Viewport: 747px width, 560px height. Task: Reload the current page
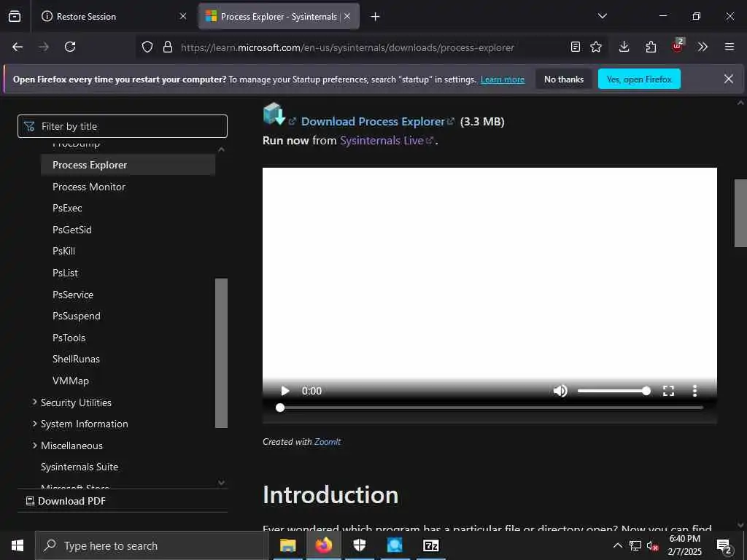tap(70, 47)
